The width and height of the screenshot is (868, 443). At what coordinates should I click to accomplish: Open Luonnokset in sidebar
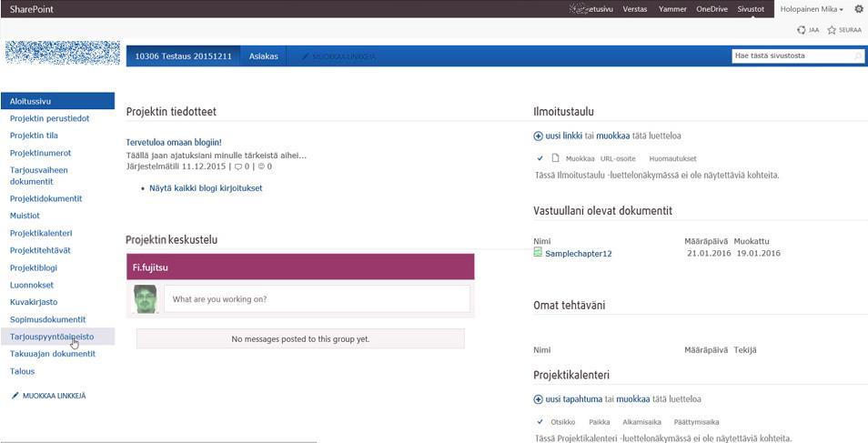(32, 286)
